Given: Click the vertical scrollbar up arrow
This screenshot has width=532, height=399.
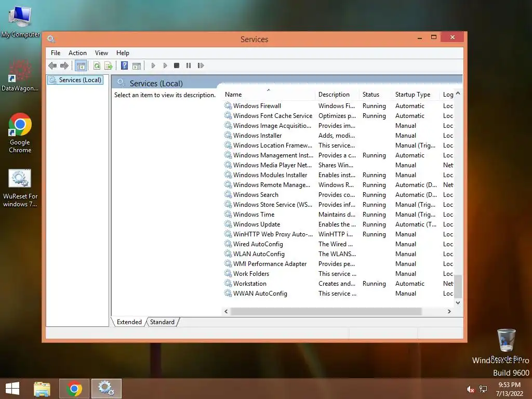Looking at the screenshot, I should point(458,93).
